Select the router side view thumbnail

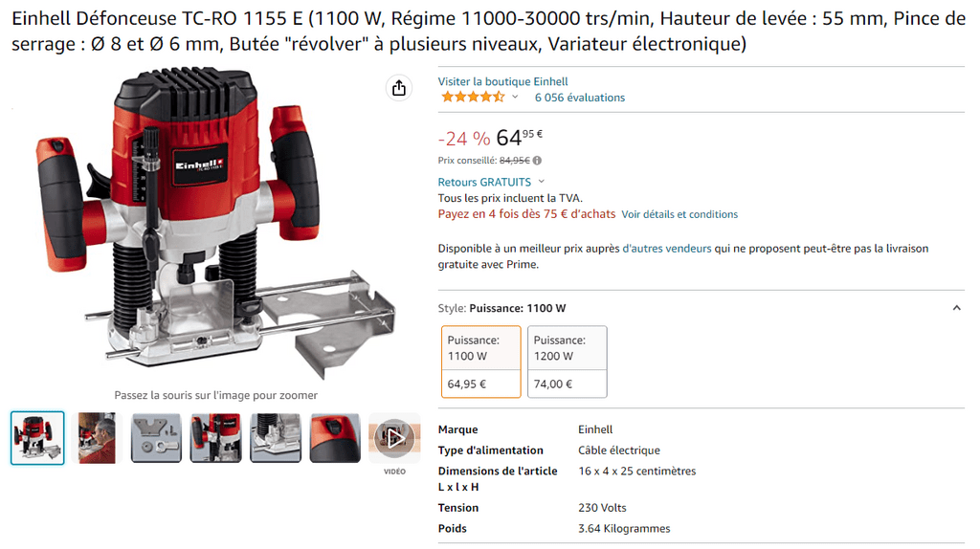(215, 438)
